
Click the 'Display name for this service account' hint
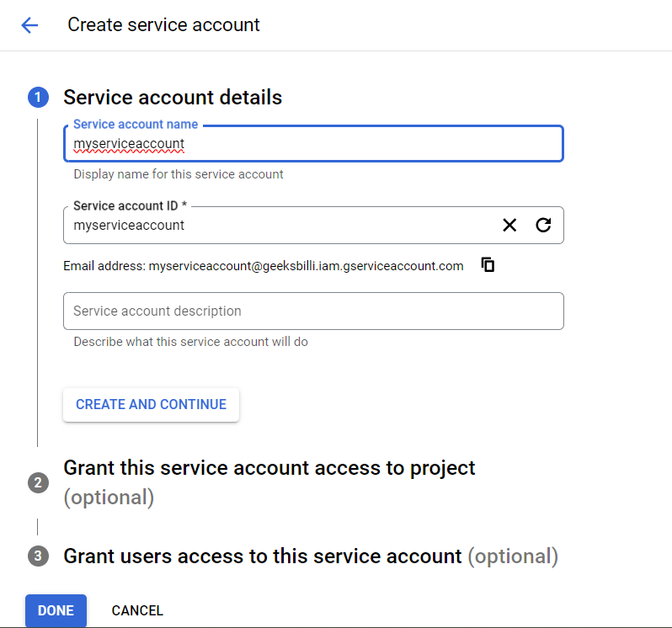pyautogui.click(x=179, y=174)
